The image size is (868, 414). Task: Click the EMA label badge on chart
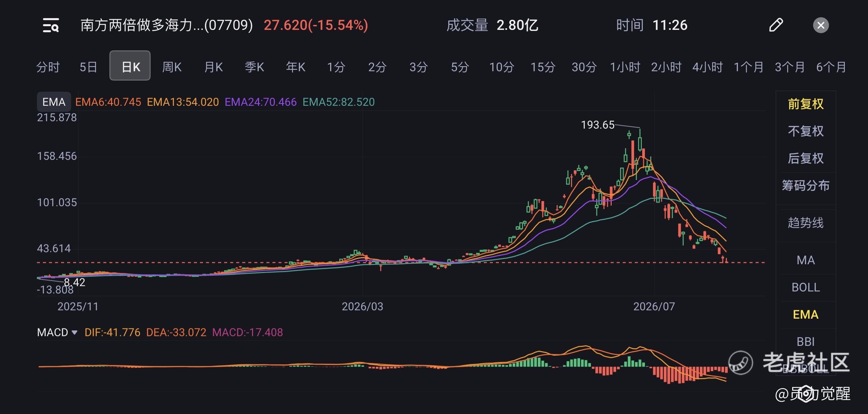tap(54, 102)
